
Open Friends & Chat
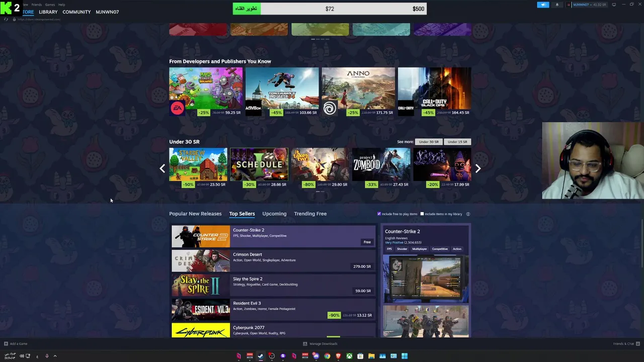pos(623,344)
